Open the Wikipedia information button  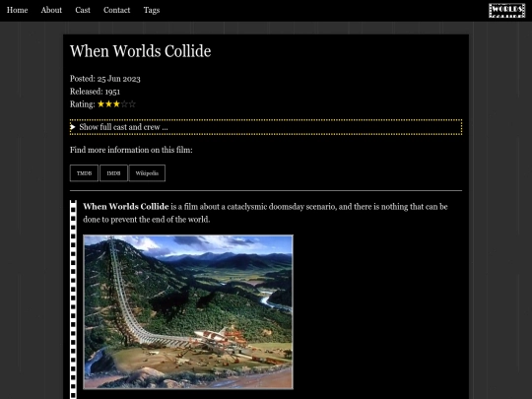click(147, 173)
